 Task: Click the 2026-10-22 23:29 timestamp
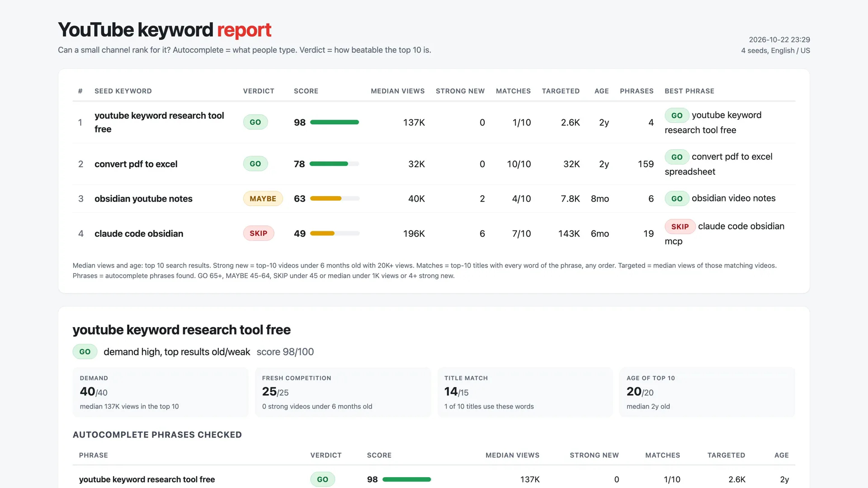[x=779, y=40]
